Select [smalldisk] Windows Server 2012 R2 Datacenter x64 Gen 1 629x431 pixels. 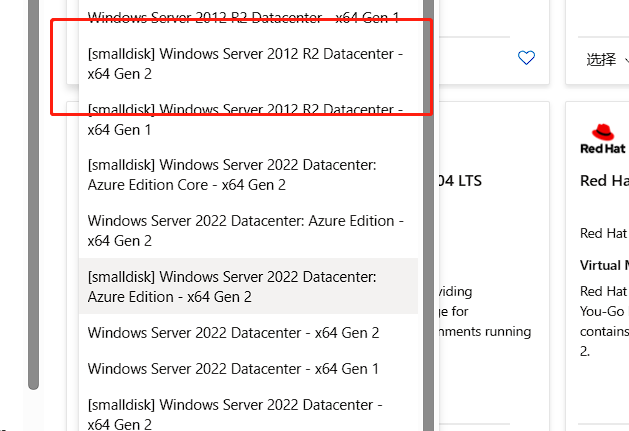(x=248, y=120)
